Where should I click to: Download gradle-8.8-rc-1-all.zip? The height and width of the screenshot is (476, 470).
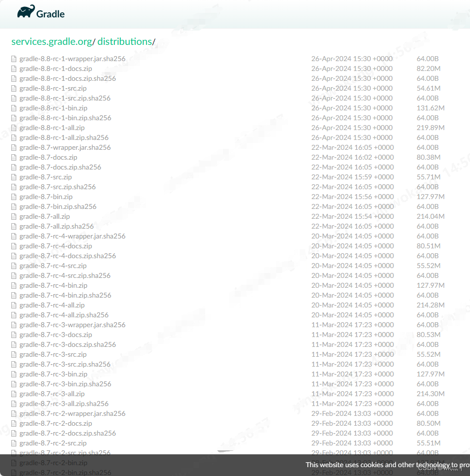coord(51,128)
